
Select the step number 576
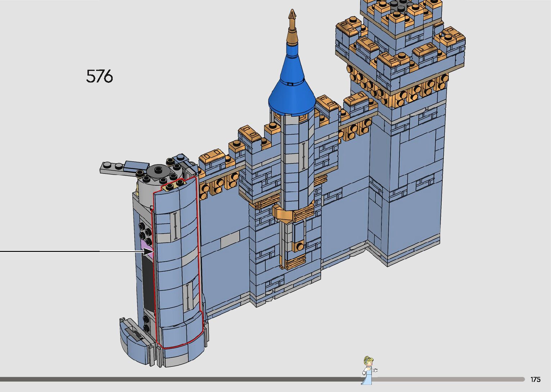tap(99, 76)
